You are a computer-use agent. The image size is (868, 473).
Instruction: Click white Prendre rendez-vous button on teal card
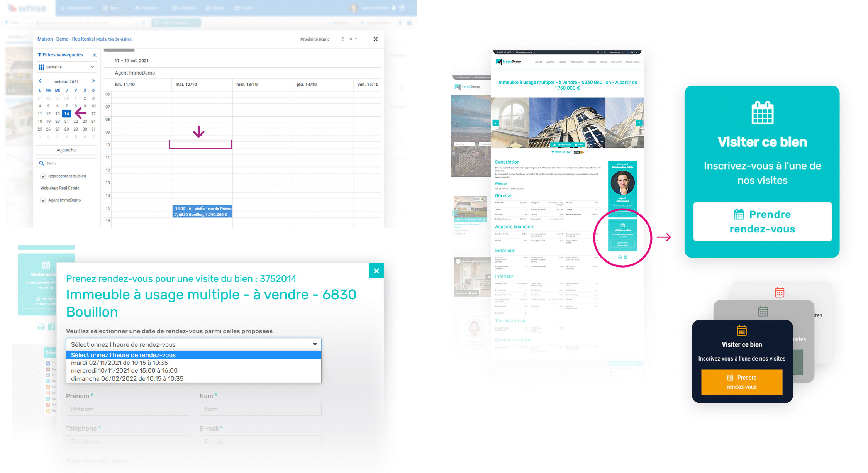(762, 222)
